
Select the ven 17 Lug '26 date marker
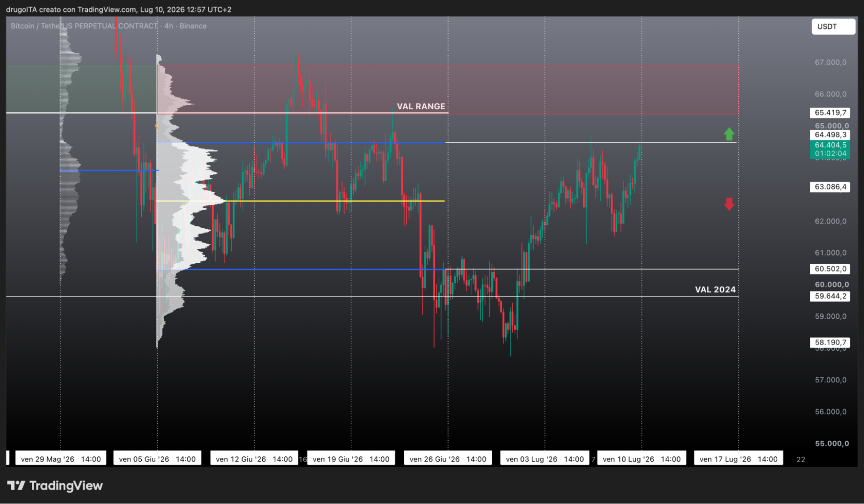[x=738, y=459]
